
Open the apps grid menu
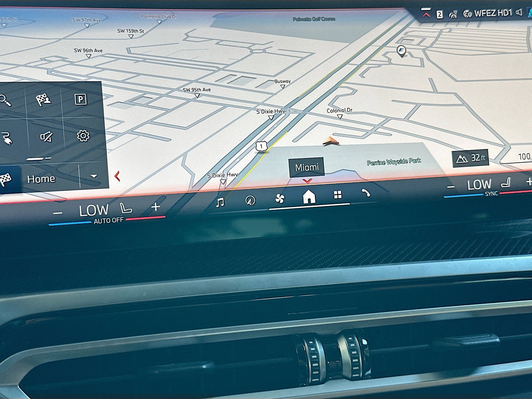point(338,195)
